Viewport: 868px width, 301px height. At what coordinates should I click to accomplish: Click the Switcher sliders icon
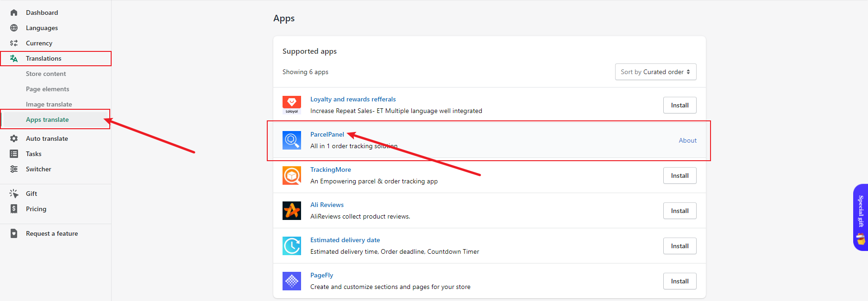(x=14, y=169)
